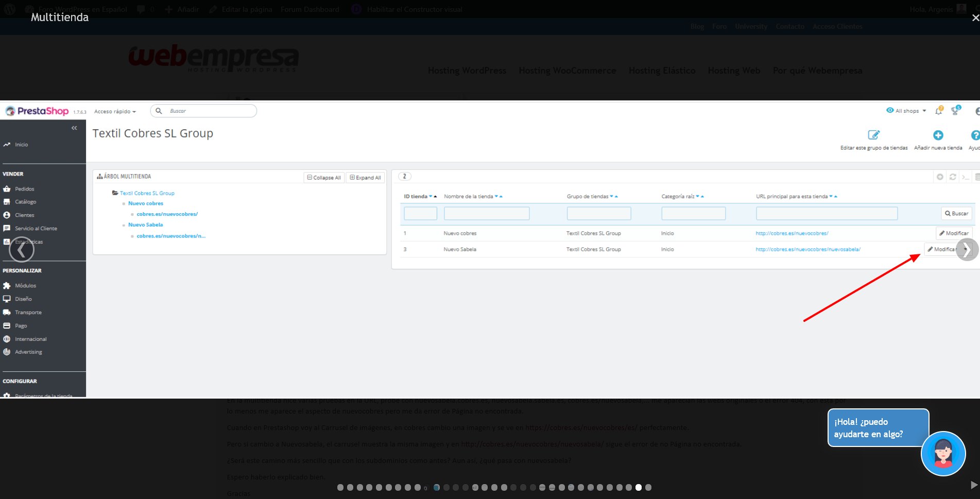This screenshot has width=980, height=499.
Task: Click the record count badge showing 2
Action: (405, 177)
